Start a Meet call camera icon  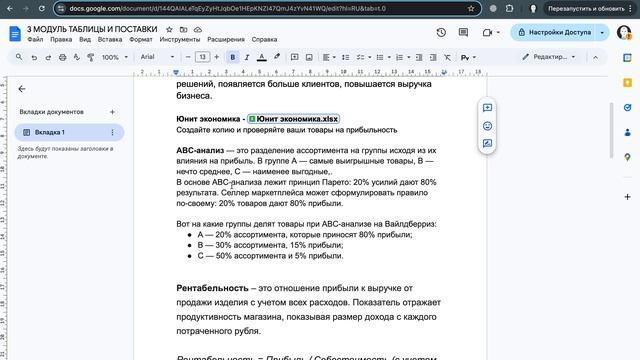[487, 32]
